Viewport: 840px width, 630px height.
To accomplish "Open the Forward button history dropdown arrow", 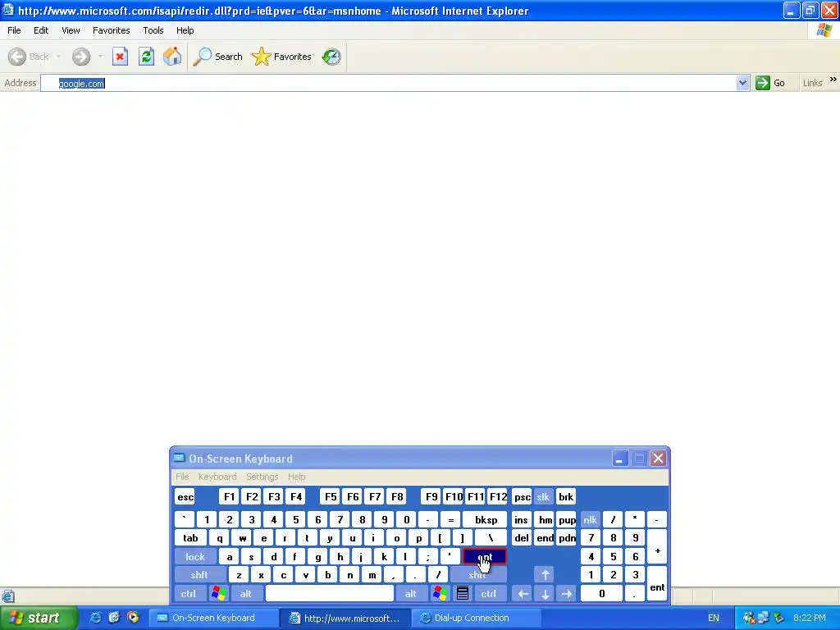I will (x=100, y=57).
